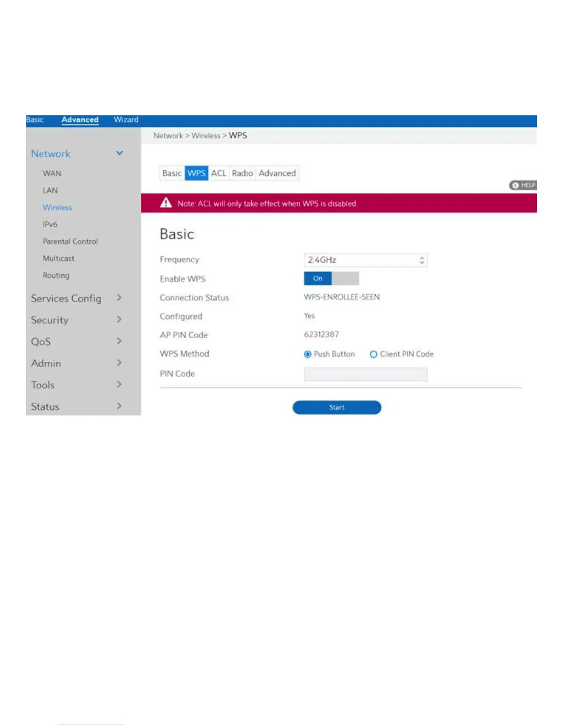Viewport: 563px width, 728px height.
Task: Click the Tools menu label
Action: [x=43, y=385]
